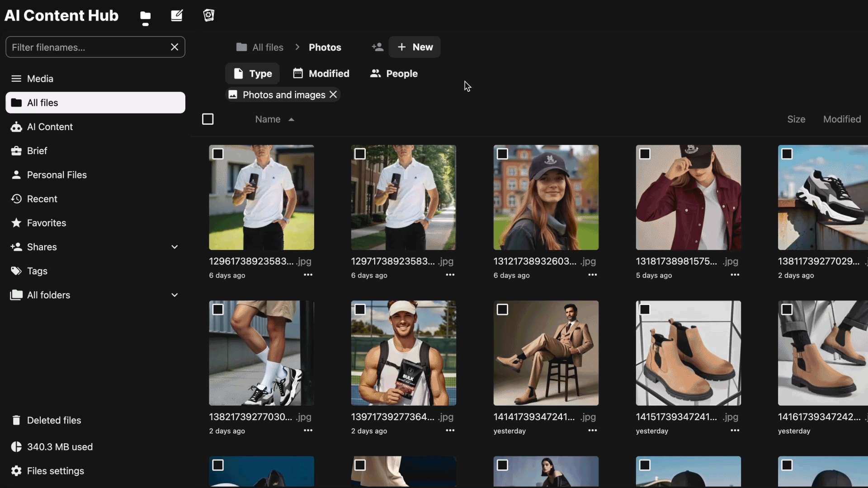Open the Files app icon in header

tap(145, 16)
